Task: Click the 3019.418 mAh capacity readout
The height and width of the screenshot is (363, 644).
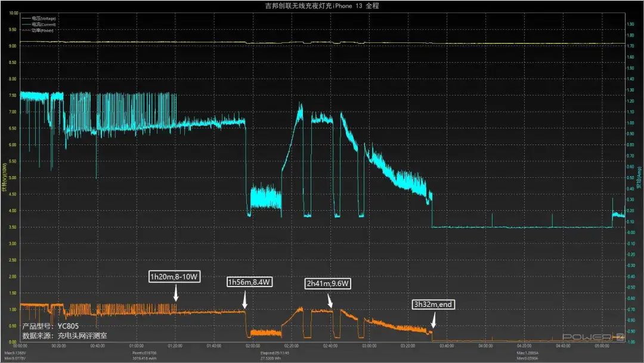Action: click(x=143, y=358)
